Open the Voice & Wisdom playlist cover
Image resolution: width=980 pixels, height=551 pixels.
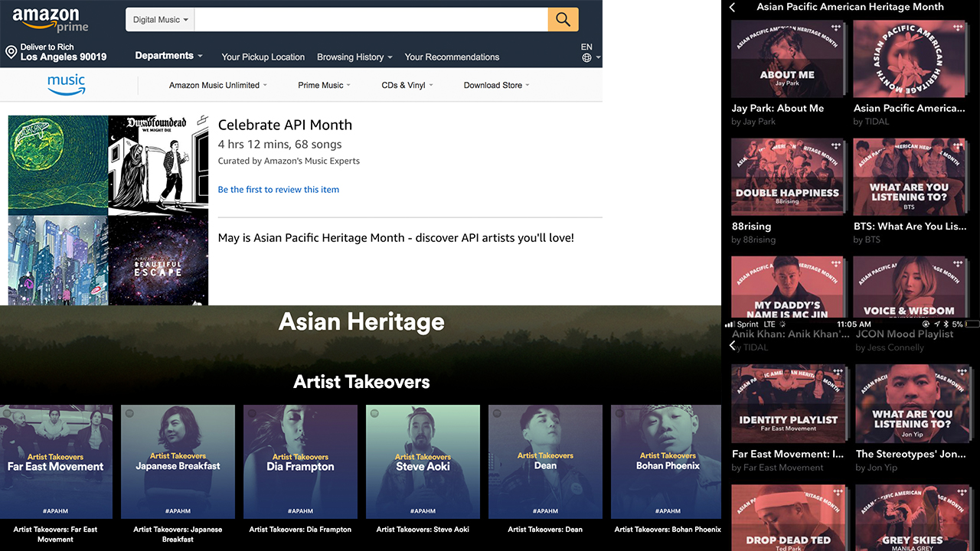pos(910,287)
